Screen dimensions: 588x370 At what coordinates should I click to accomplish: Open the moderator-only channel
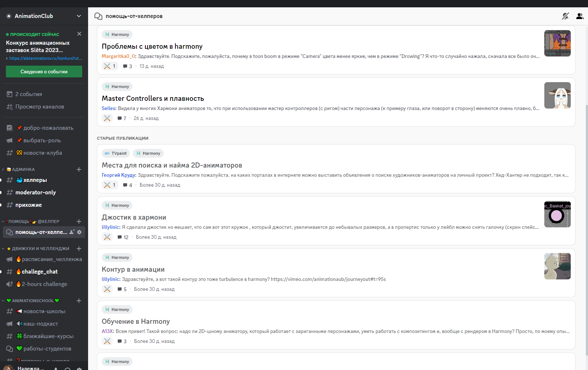[x=44, y=193]
